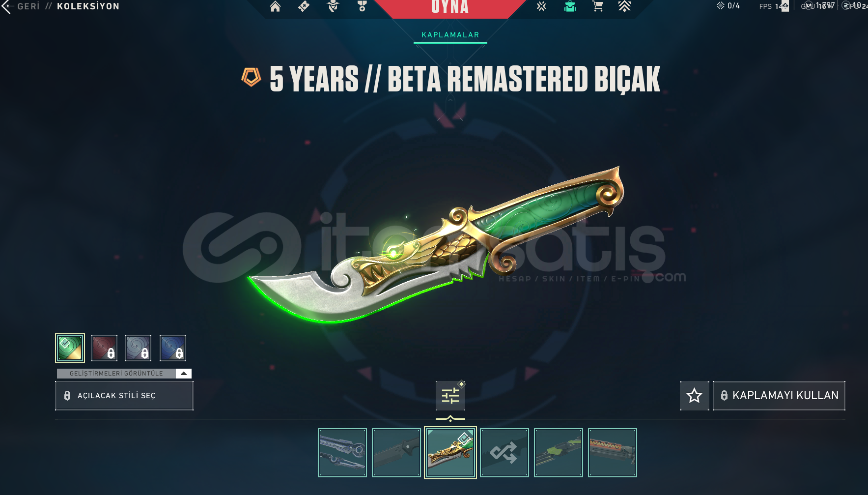The height and width of the screenshot is (495, 868).
Task: Switch to the KAPLAMALAR tab
Action: tap(450, 35)
